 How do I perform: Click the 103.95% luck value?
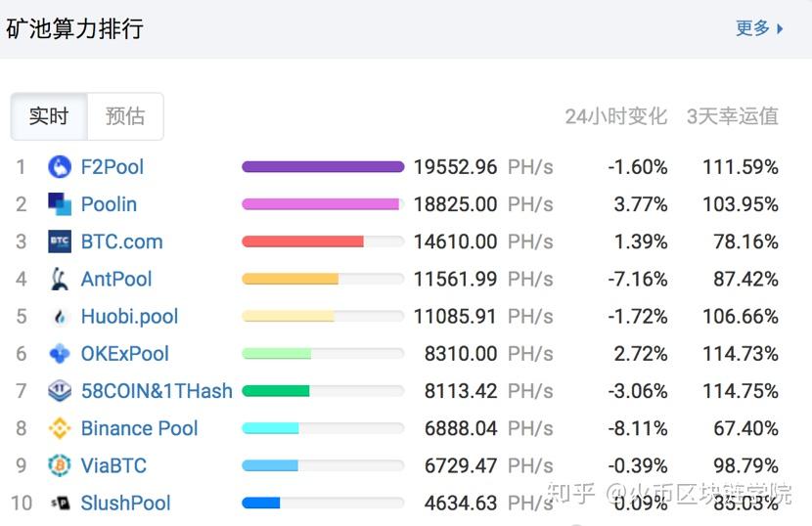tap(741, 204)
